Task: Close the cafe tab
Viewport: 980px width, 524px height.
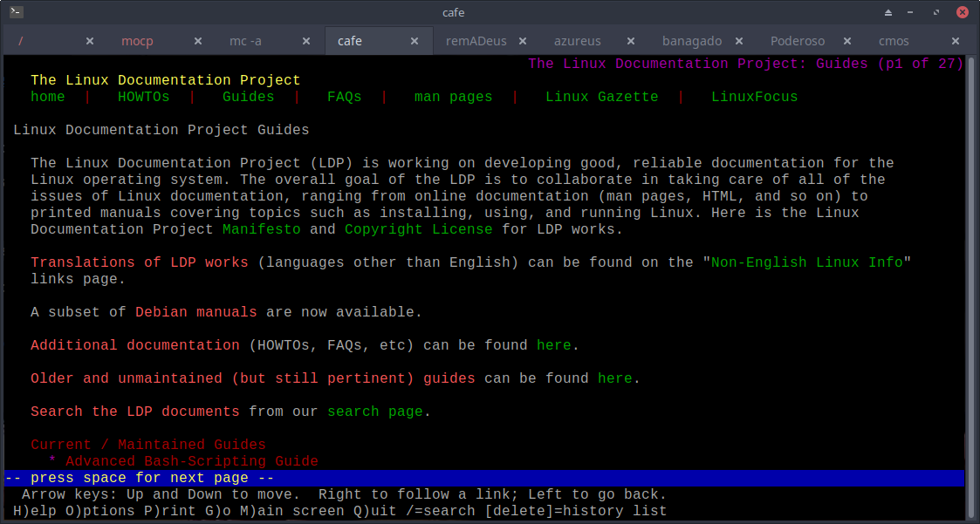Action: [415, 41]
